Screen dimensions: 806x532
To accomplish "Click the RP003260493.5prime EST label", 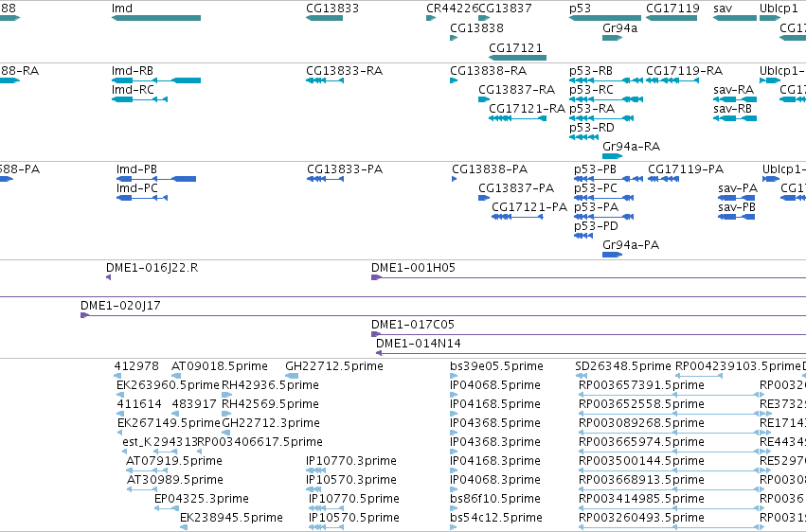I will pos(641,518).
